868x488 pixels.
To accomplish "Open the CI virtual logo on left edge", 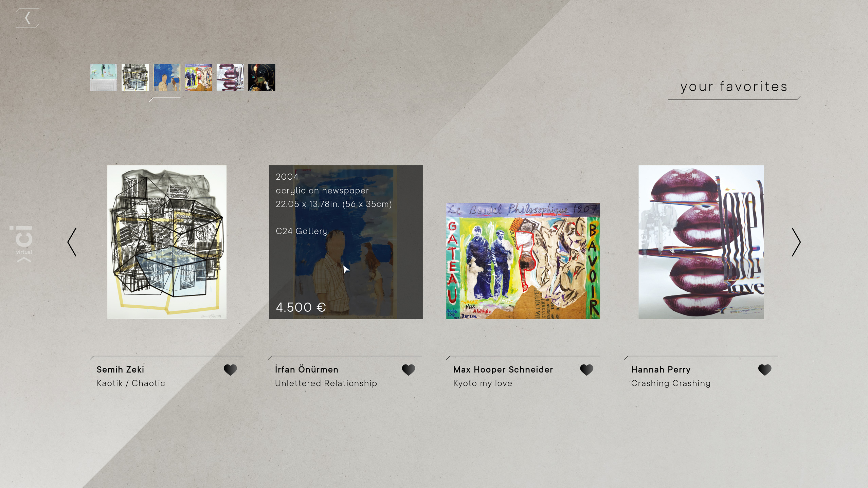I will [24, 243].
